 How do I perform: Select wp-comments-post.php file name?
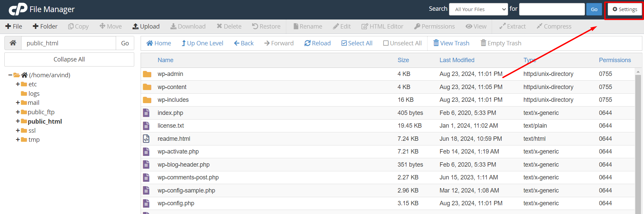[188, 177]
